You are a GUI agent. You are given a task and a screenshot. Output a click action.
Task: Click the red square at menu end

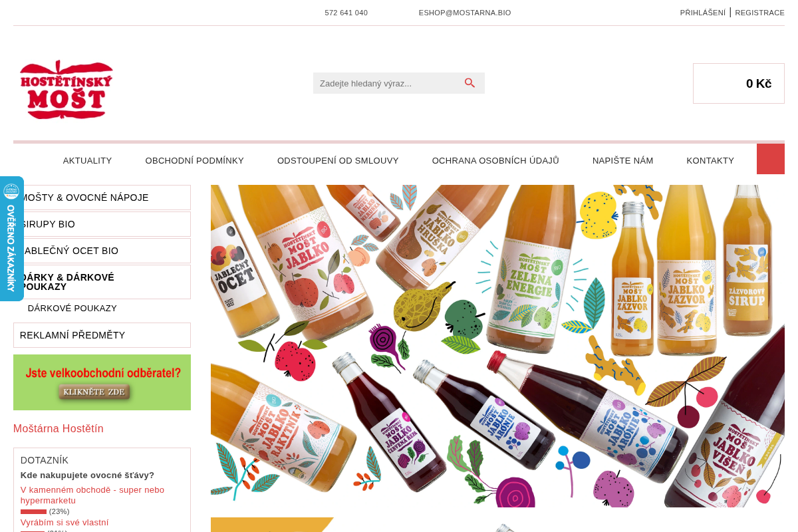tap(771, 159)
